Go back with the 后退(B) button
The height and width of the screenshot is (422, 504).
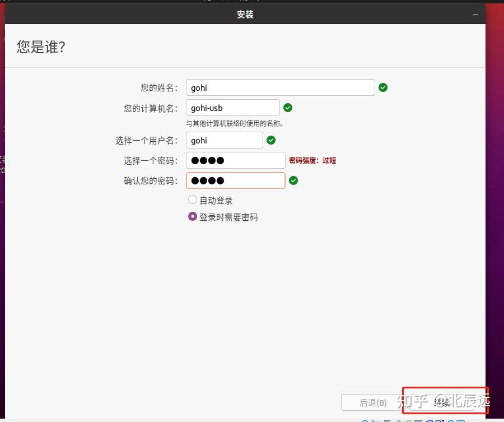coord(372,403)
